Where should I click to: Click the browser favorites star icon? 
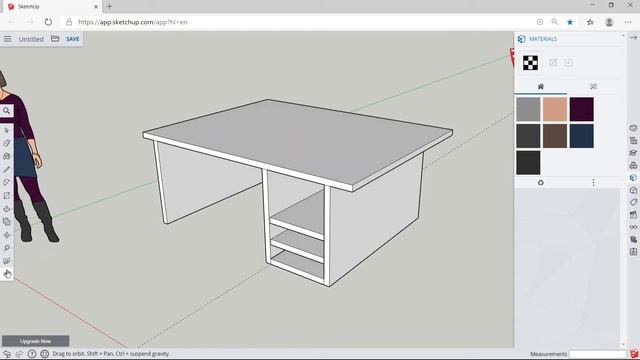point(570,22)
